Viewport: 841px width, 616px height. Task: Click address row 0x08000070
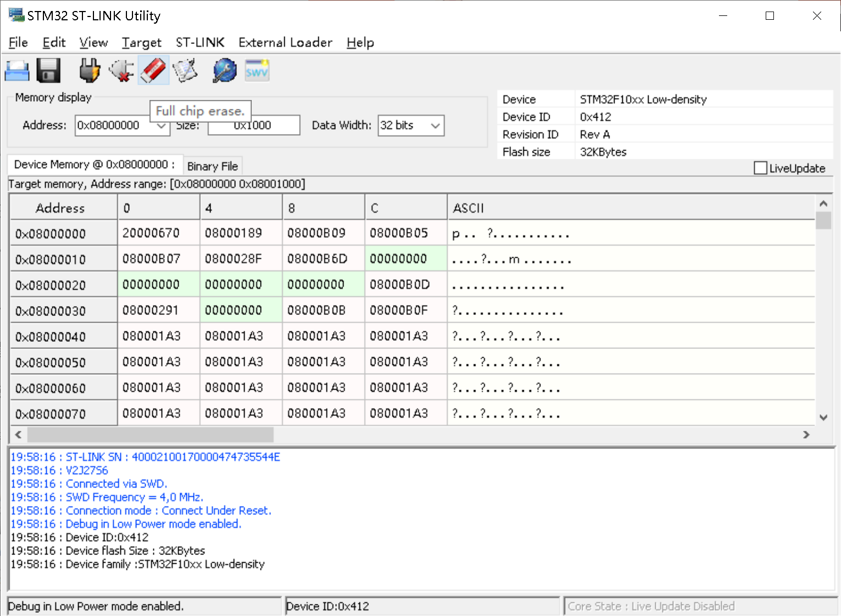[64, 414]
